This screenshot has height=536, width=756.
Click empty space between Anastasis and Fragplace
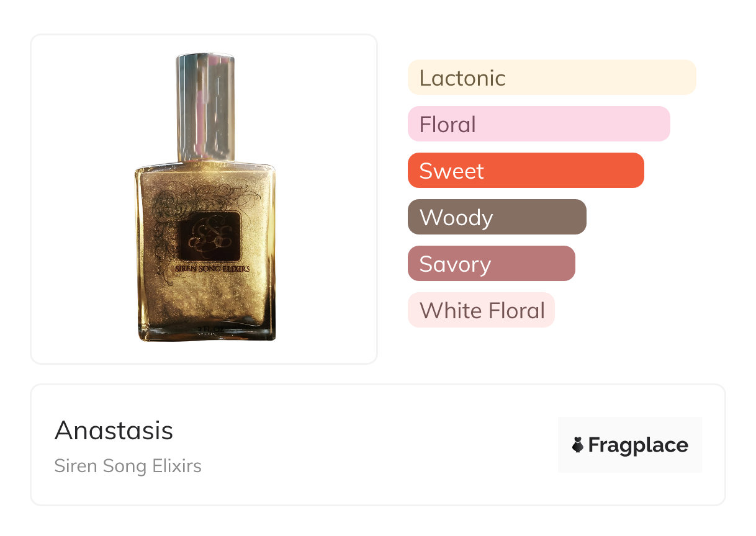point(372,445)
